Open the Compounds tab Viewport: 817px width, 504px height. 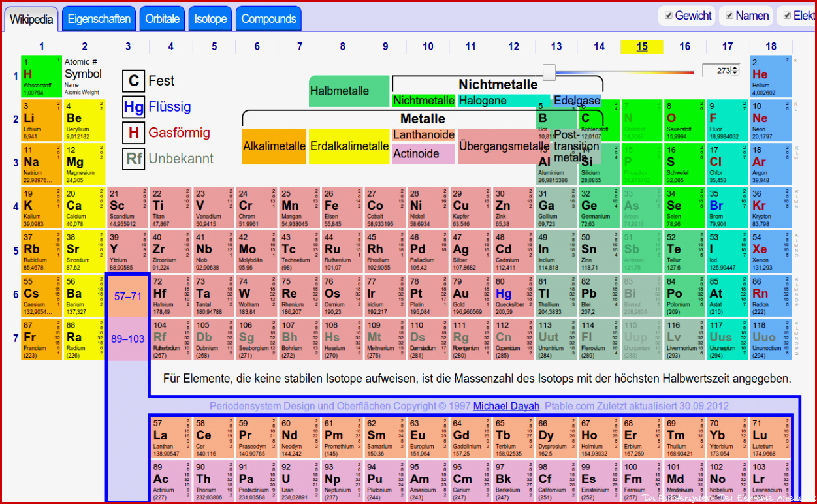tap(268, 19)
